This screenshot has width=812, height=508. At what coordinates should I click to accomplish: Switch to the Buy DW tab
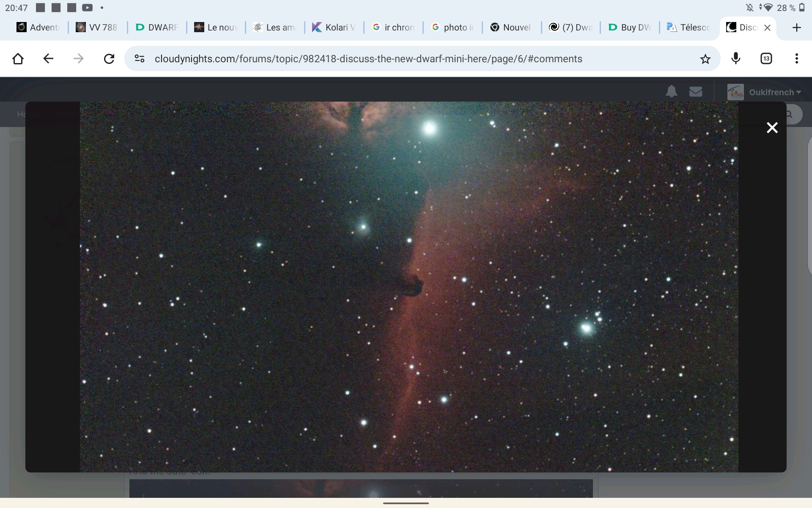[x=629, y=28]
